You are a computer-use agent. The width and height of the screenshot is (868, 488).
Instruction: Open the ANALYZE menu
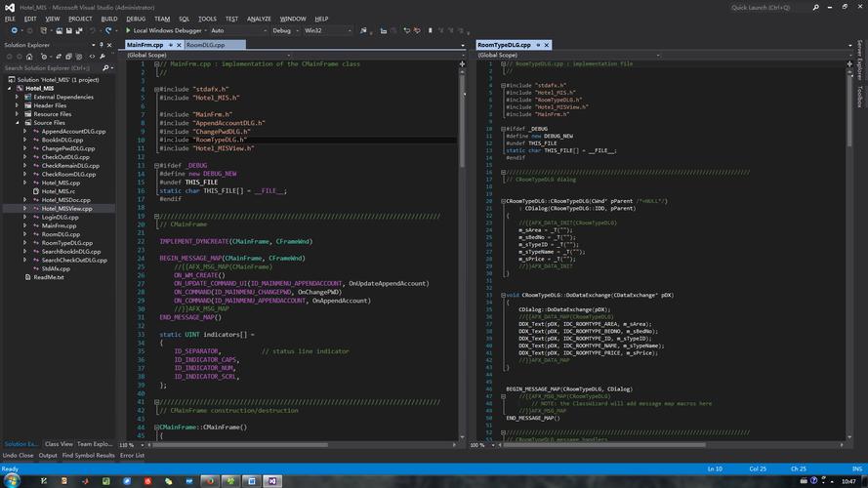(x=259, y=19)
